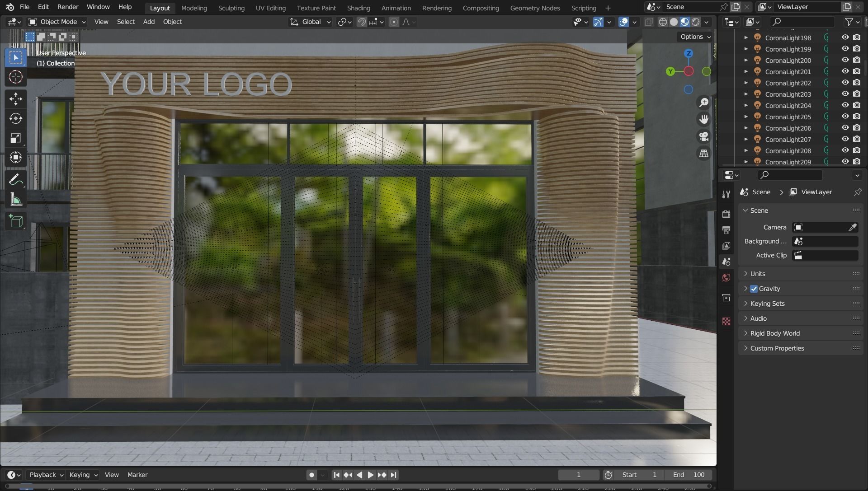Expand the Units panel

[758, 274]
